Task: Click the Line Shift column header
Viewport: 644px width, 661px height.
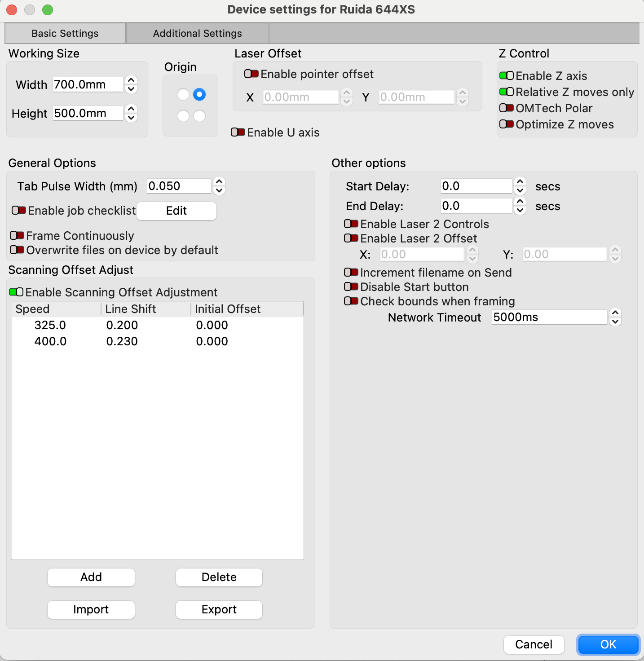Action: coord(146,309)
